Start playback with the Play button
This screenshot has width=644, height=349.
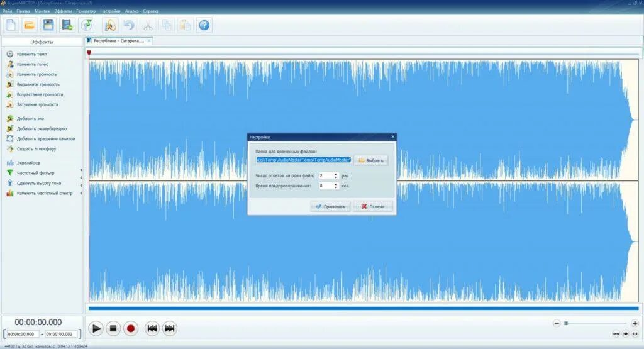coord(96,328)
